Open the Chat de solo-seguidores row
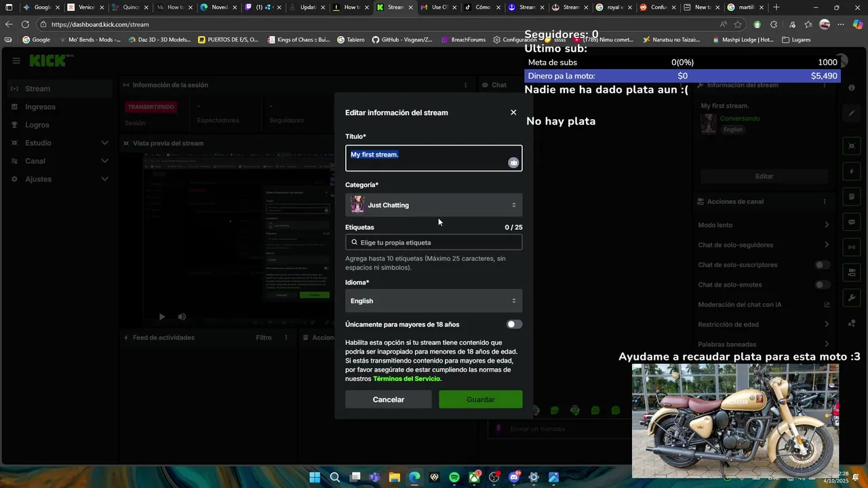The height and width of the screenshot is (488, 868). (764, 245)
